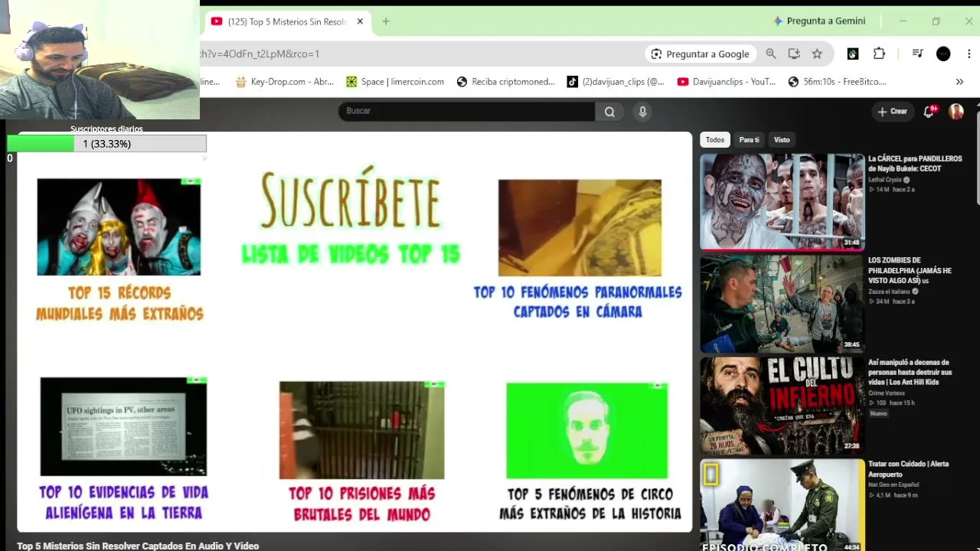Click the YouTube favicon on the active tab

click(x=217, y=21)
